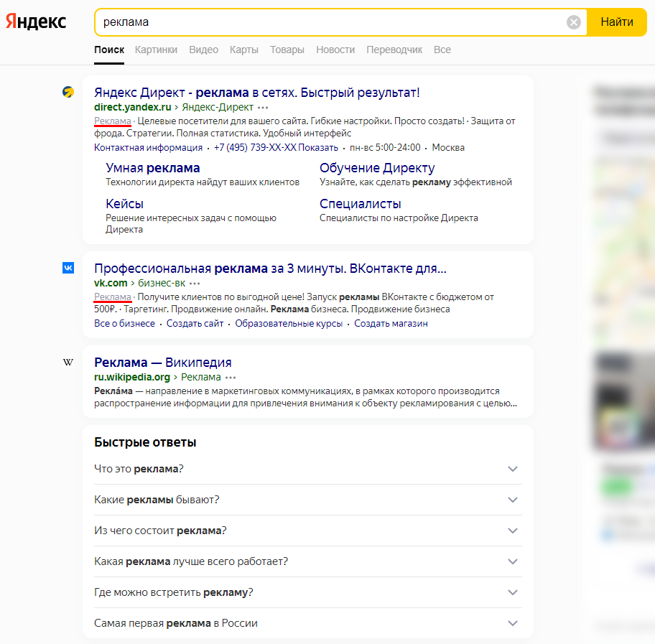Open the Все tab
This screenshot has width=655, height=644.
pyautogui.click(x=442, y=50)
